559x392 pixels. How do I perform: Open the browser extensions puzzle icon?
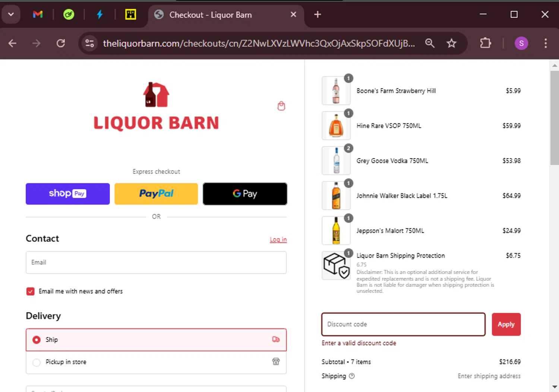485,43
